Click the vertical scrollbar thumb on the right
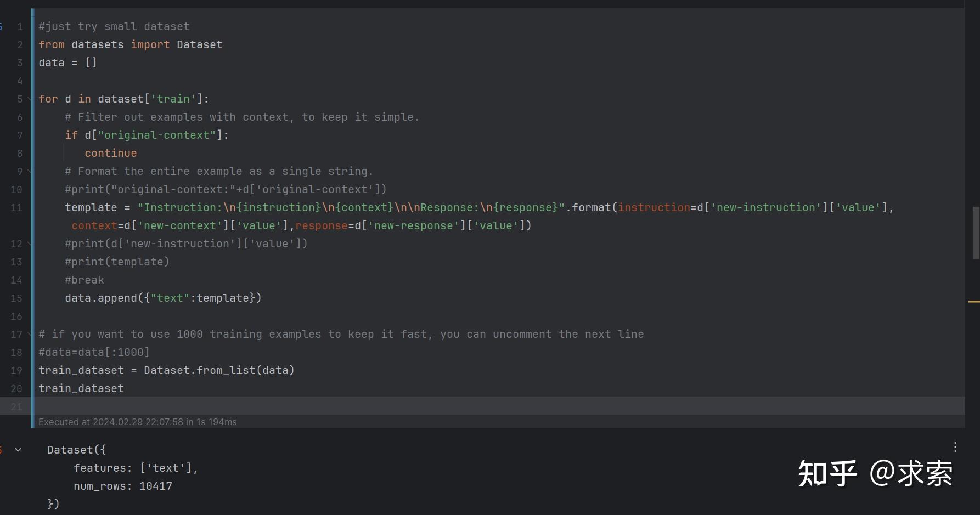The height and width of the screenshot is (515, 980). point(976,233)
